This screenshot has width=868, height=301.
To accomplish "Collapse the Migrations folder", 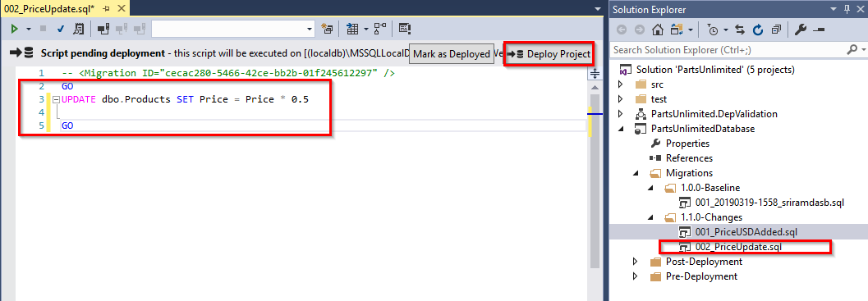I will (636, 173).
